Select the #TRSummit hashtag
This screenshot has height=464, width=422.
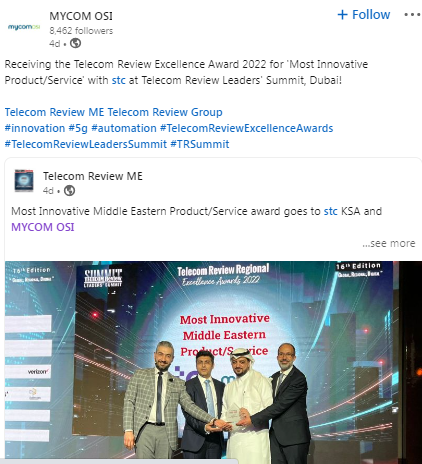coord(200,144)
